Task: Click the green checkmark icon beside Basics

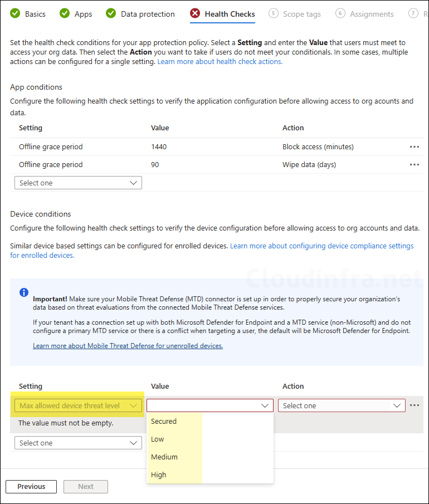Action: click(15, 13)
